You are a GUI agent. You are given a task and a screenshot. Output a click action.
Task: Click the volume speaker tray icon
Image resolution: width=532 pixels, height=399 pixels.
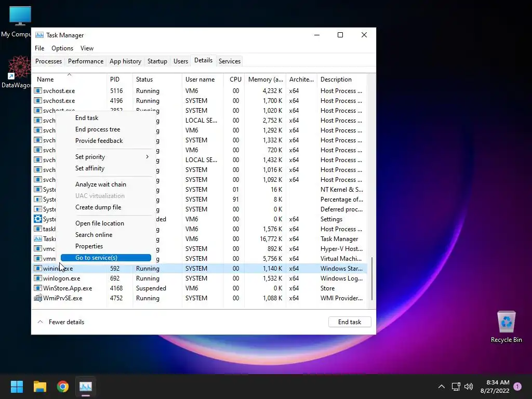[469, 386]
